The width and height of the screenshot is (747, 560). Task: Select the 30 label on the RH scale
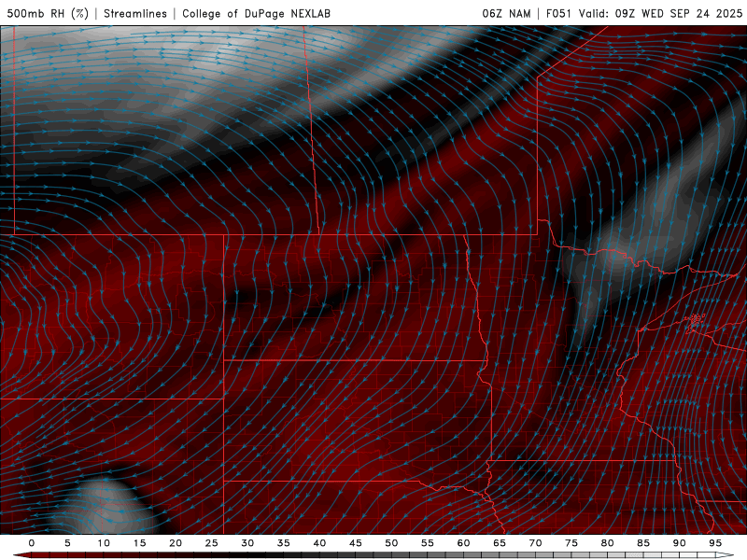(x=247, y=543)
